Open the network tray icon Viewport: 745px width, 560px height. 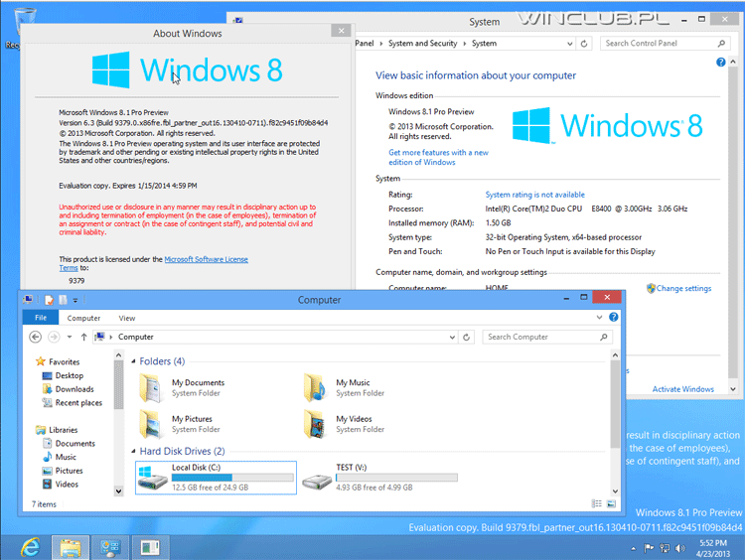(665, 548)
